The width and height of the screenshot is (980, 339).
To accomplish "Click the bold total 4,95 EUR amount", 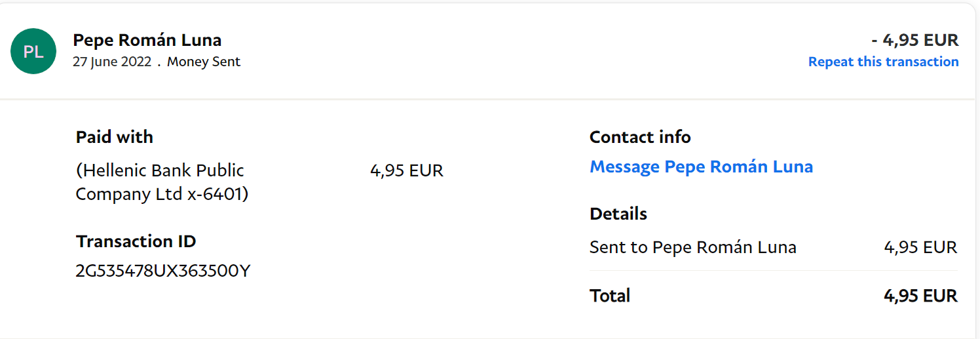I will pos(920,296).
